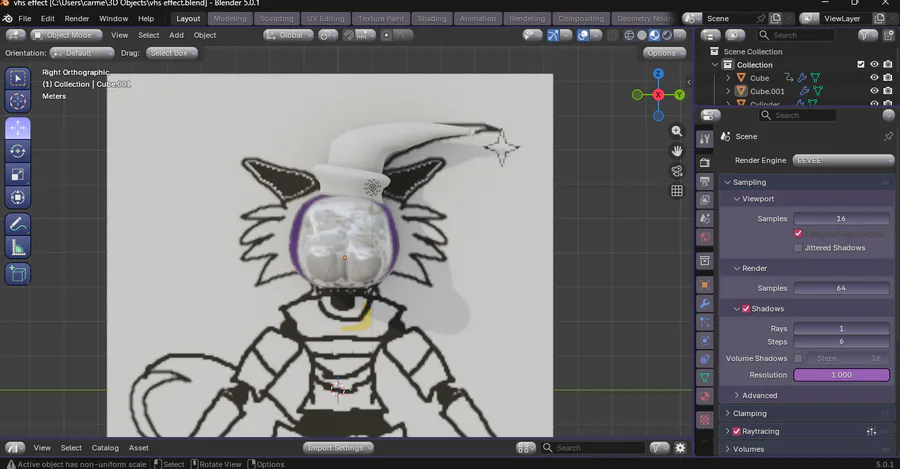Open the Modifiers properties tab (wrench)
900x469 pixels.
(x=705, y=303)
